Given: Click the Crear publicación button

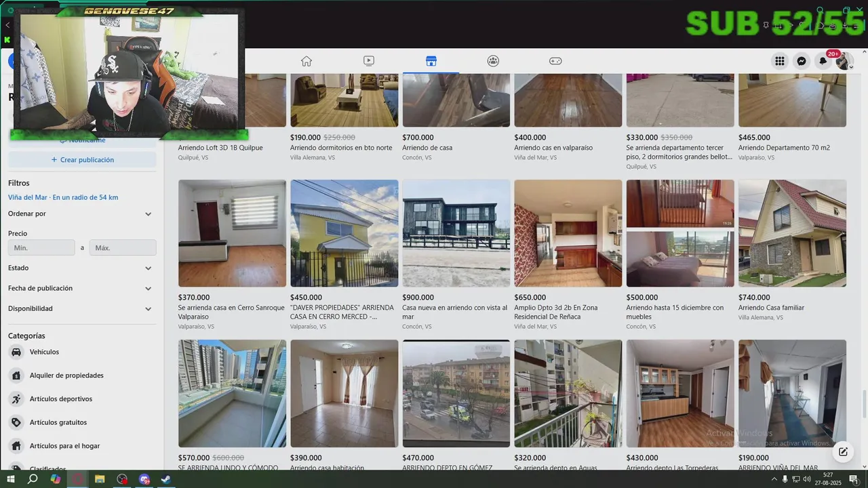Looking at the screenshot, I should [x=82, y=160].
